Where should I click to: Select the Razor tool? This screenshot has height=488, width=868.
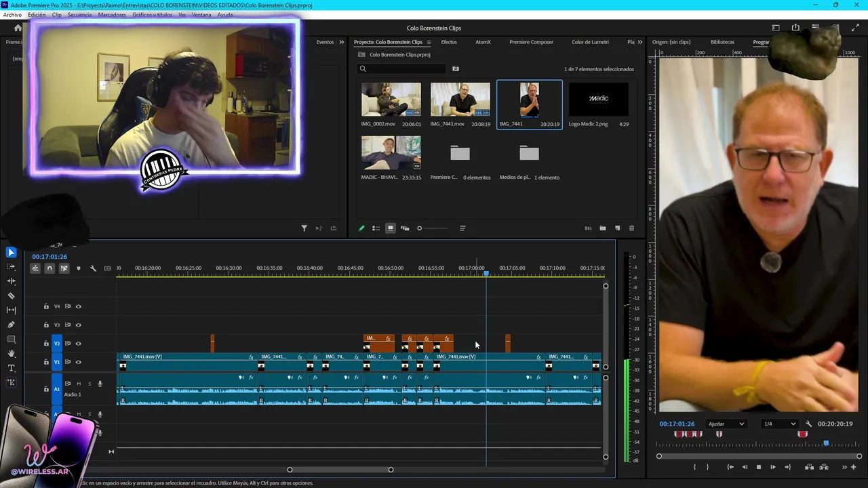click(x=11, y=296)
